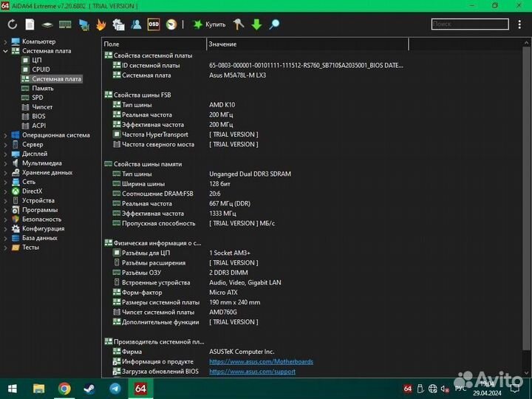532x399 pixels.
Task: Select ACPI in the sidebar tree
Action: click(x=38, y=126)
